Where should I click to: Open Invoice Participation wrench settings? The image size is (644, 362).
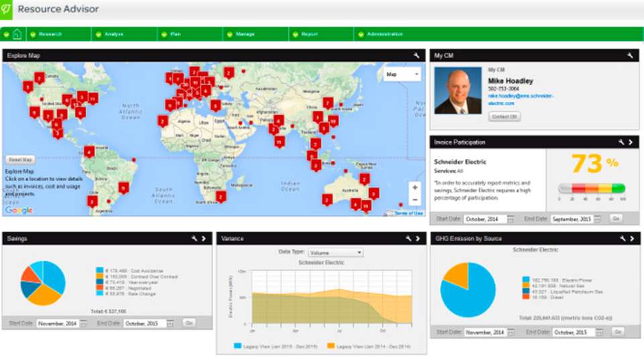click(621, 142)
